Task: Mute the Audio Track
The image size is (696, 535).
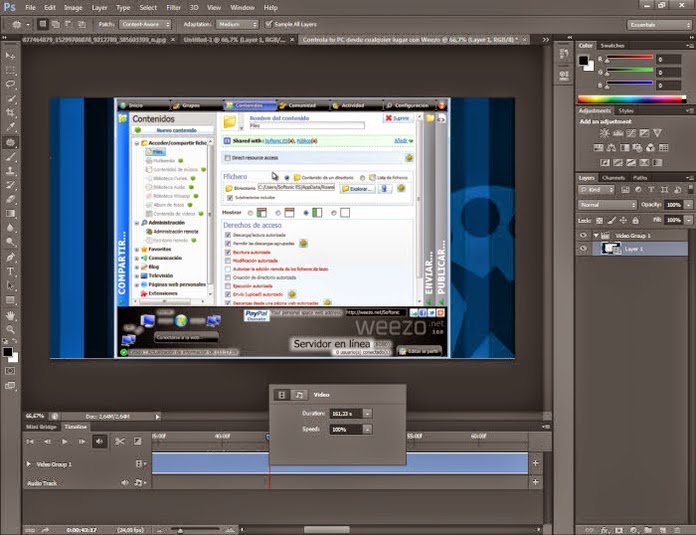Action: click(125, 483)
